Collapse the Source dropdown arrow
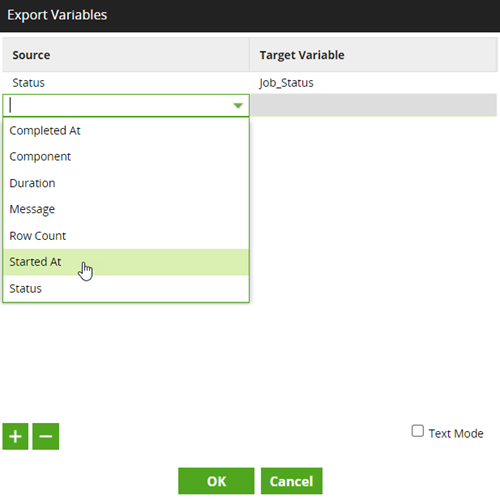This screenshot has width=500, height=500. [238, 106]
